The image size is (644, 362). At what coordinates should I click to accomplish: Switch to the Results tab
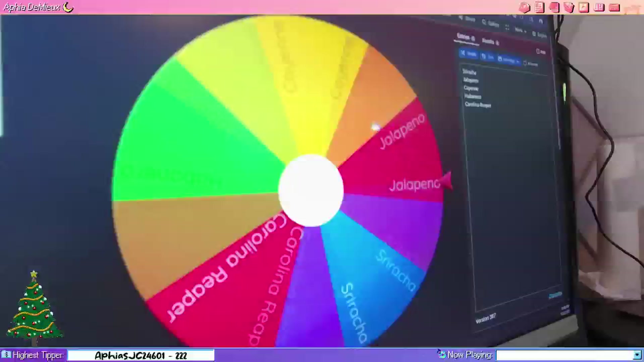(490, 42)
